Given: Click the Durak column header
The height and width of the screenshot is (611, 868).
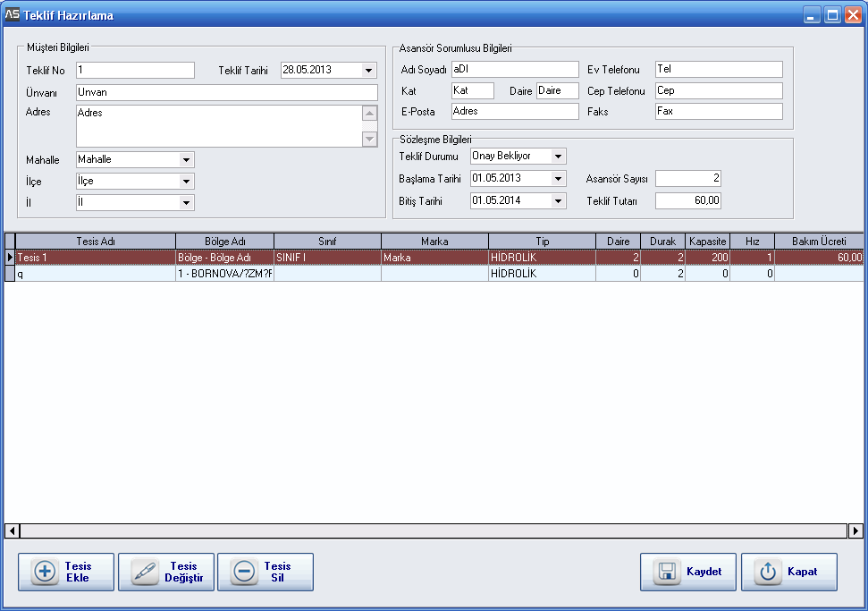Looking at the screenshot, I should [x=662, y=242].
